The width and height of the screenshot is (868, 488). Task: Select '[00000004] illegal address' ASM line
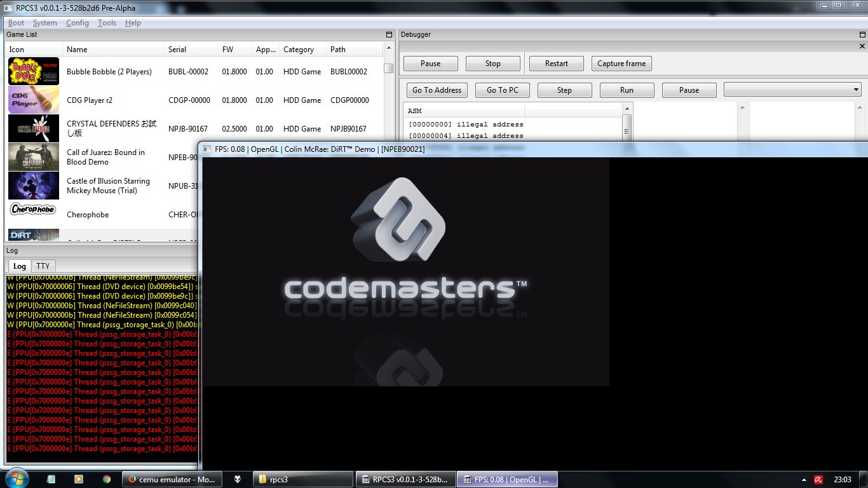tap(466, 135)
